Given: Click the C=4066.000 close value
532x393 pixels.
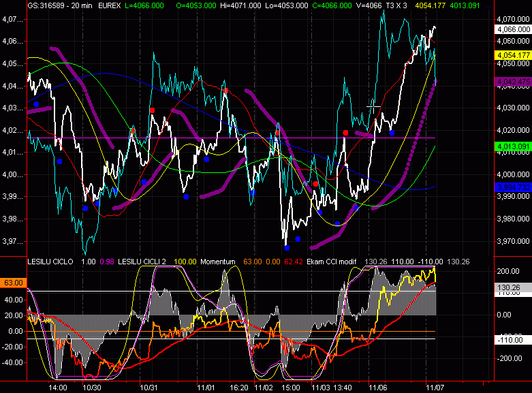Looking at the screenshot, I should pos(332,5).
